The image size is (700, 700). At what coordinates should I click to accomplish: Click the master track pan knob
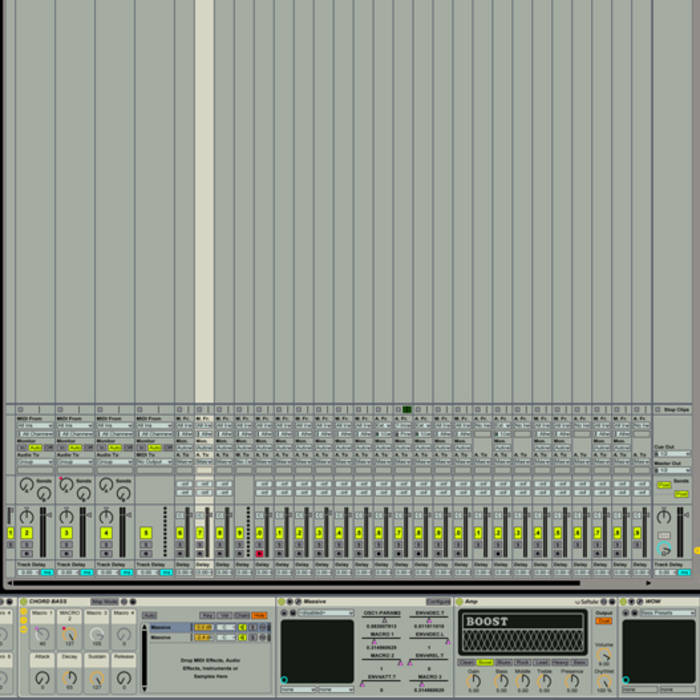[664, 516]
